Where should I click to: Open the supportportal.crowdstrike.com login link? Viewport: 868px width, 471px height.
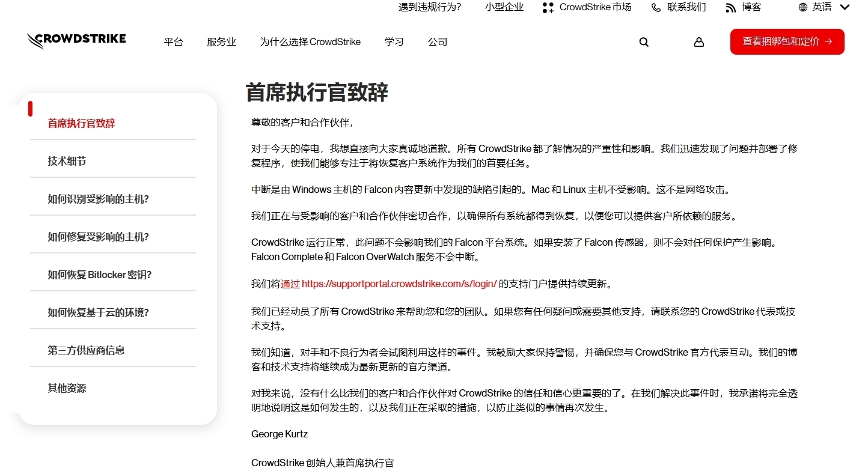pyautogui.click(x=399, y=284)
